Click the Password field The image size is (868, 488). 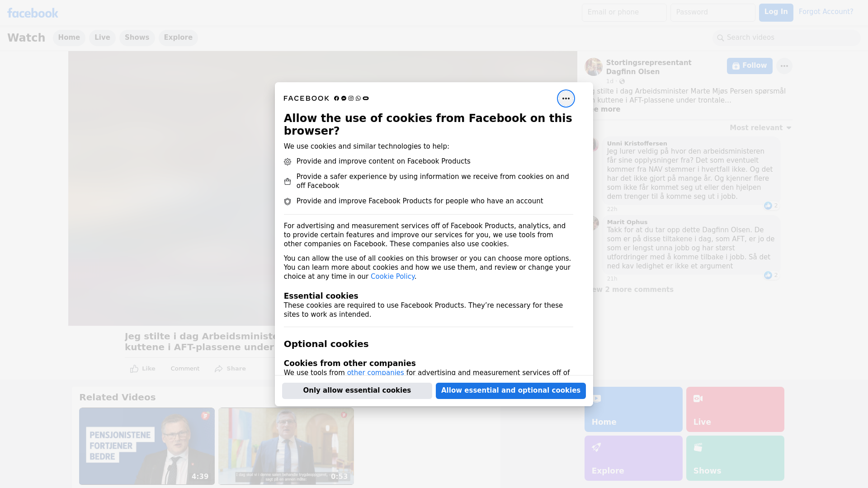pos(712,13)
